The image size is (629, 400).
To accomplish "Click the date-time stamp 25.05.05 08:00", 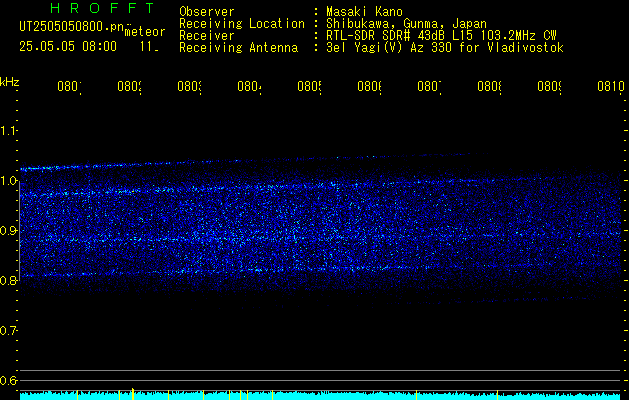I will coord(68,46).
